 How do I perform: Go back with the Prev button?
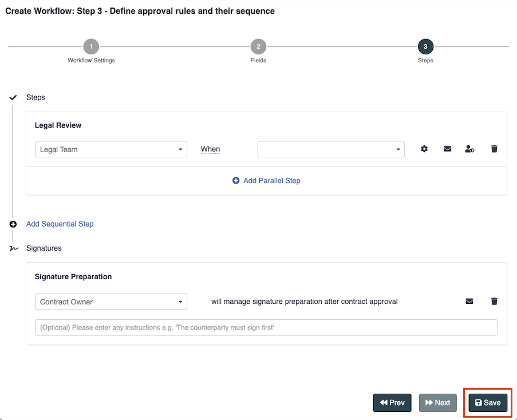coord(392,403)
